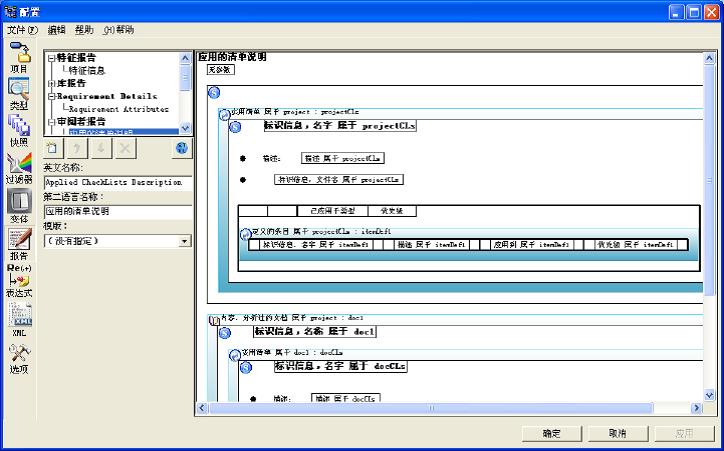Open the 表达式 expression section
This screenshot has height=451, width=724.
19,281
